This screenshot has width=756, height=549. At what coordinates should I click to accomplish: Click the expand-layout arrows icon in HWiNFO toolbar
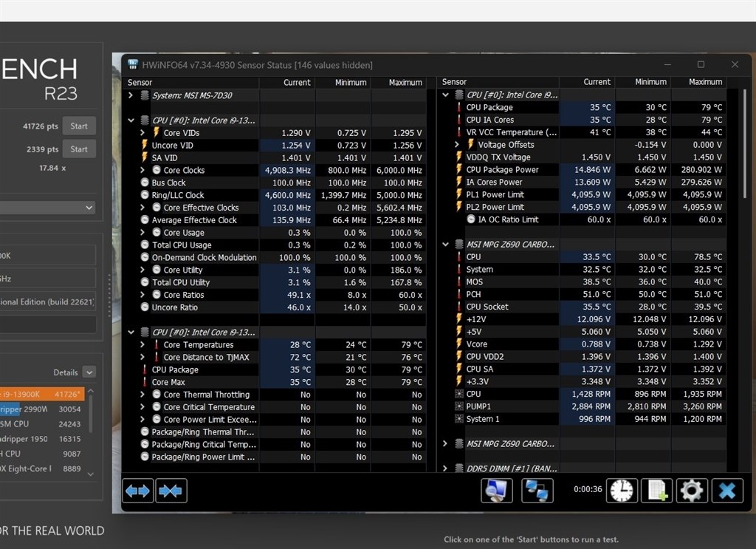coord(138,491)
